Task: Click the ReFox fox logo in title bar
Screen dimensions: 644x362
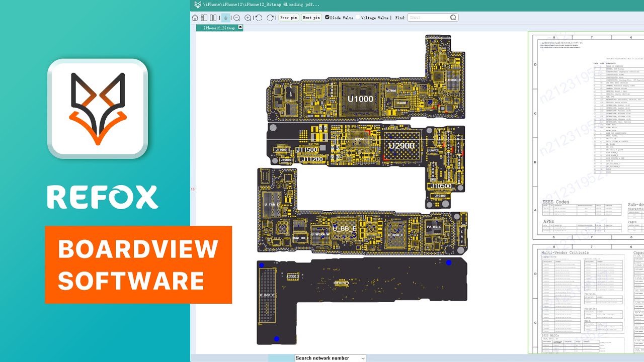Action: click(197, 4)
